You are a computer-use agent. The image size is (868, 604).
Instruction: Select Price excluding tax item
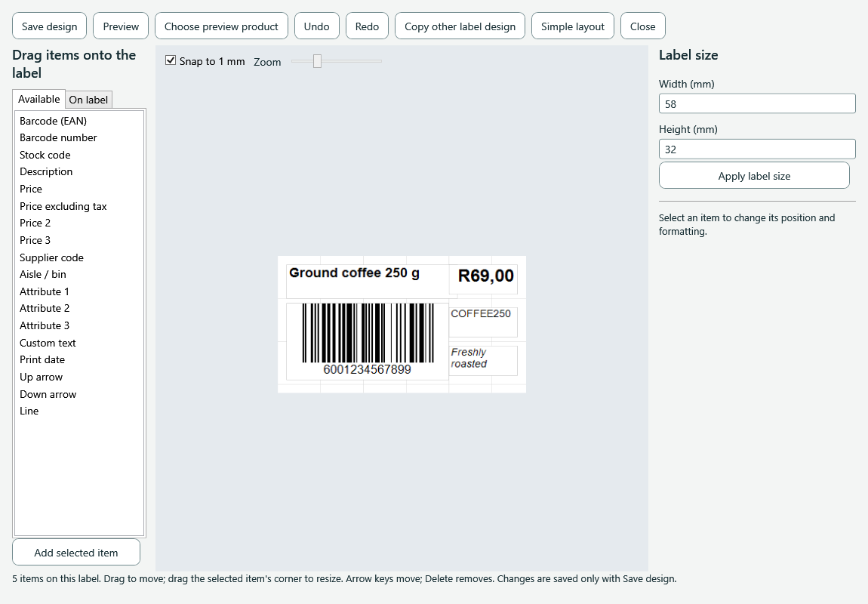point(79,206)
